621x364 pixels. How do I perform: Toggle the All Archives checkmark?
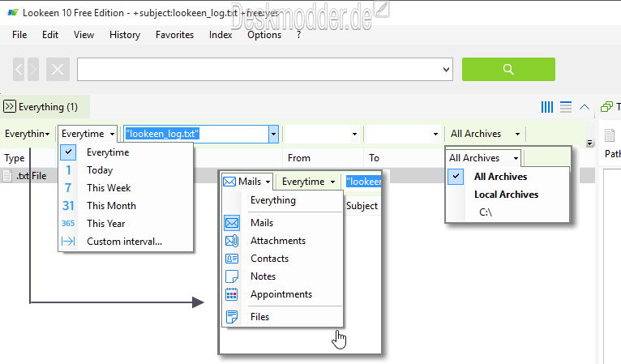click(x=456, y=176)
